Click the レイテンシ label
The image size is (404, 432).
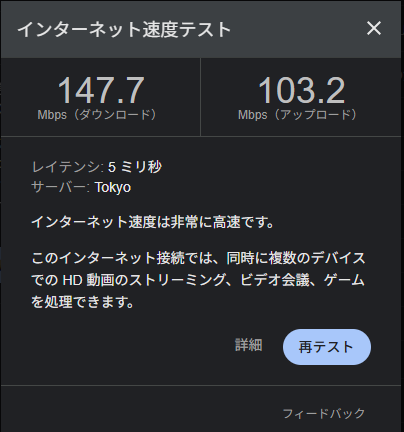point(68,167)
